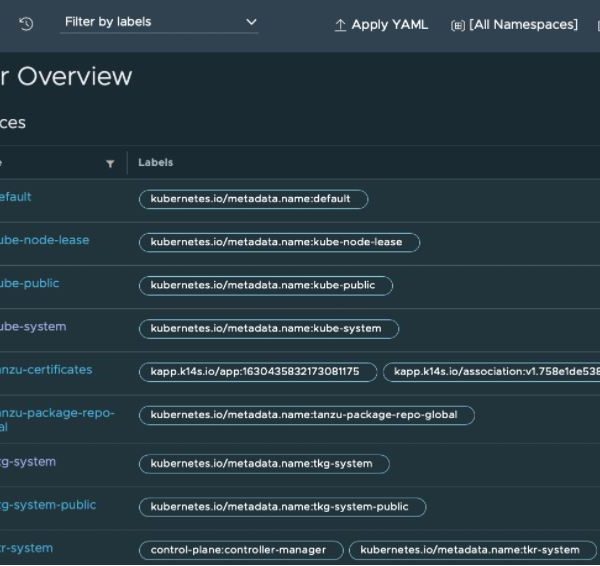Select the kapp.k14s.io/app label chip
The height and width of the screenshot is (566, 600).
tap(257, 372)
